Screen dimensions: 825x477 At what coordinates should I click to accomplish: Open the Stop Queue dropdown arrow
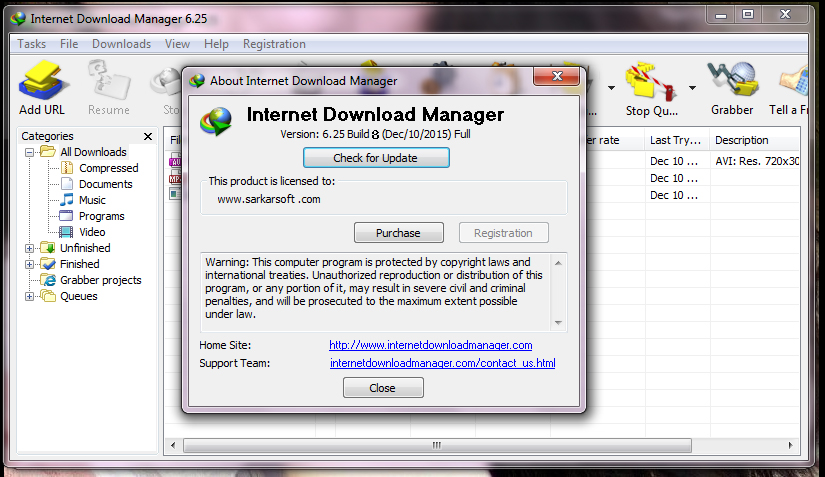click(692, 88)
